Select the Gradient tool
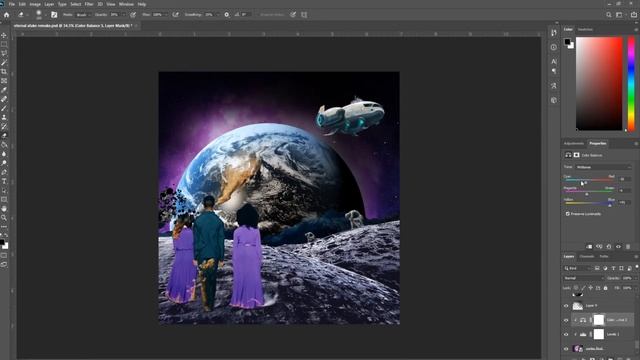Viewport: 640px width, 360px height. tap(4, 144)
